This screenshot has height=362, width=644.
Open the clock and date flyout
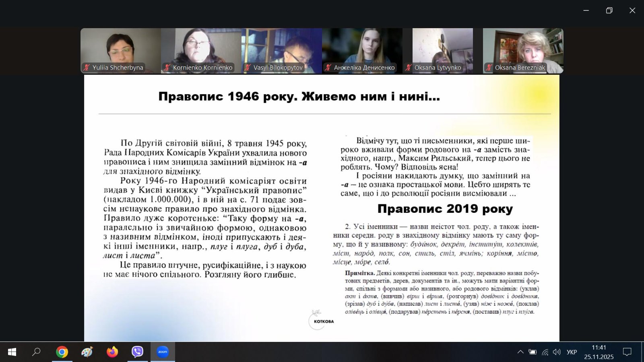pyautogui.click(x=599, y=352)
